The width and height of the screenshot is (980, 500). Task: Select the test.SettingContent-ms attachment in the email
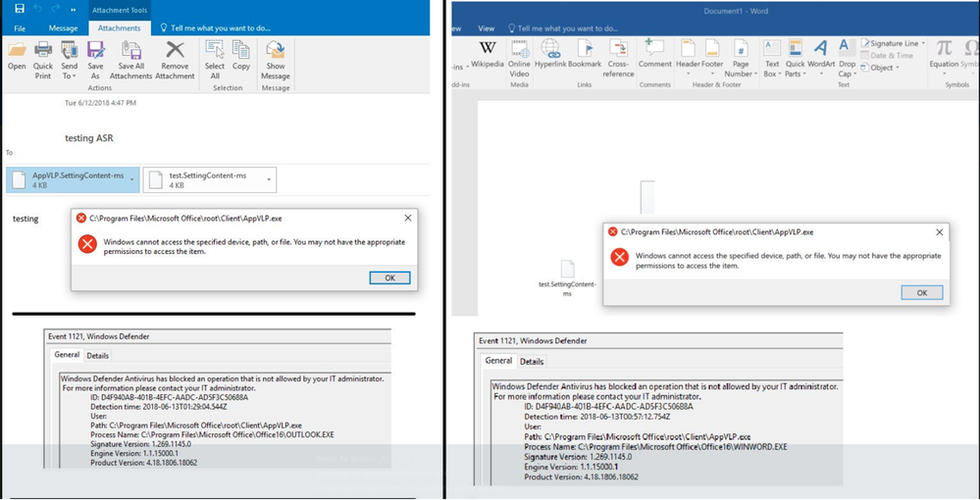(209, 180)
